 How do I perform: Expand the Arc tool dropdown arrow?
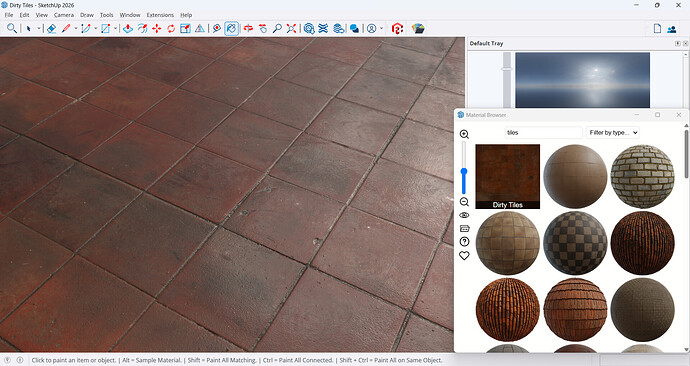[x=95, y=29]
